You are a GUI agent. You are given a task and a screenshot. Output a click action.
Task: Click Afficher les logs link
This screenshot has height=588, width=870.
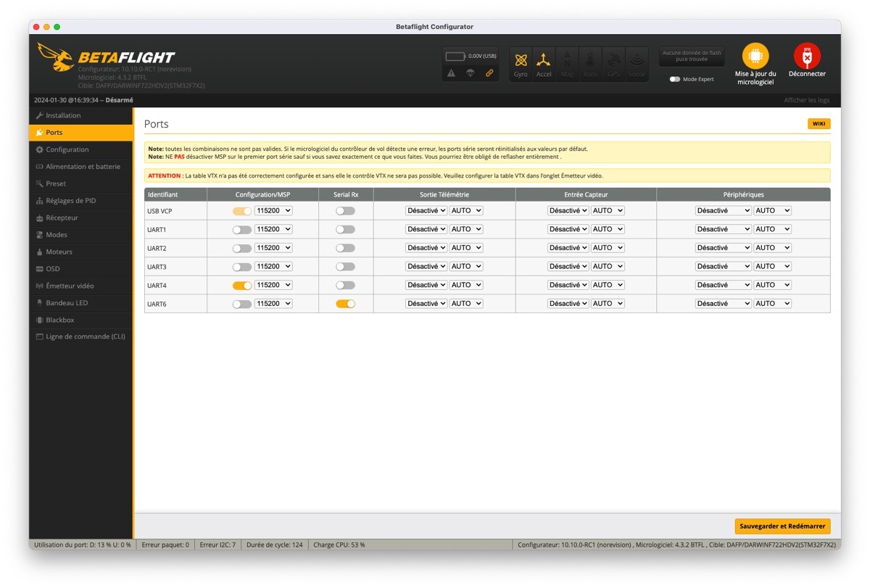coord(806,100)
